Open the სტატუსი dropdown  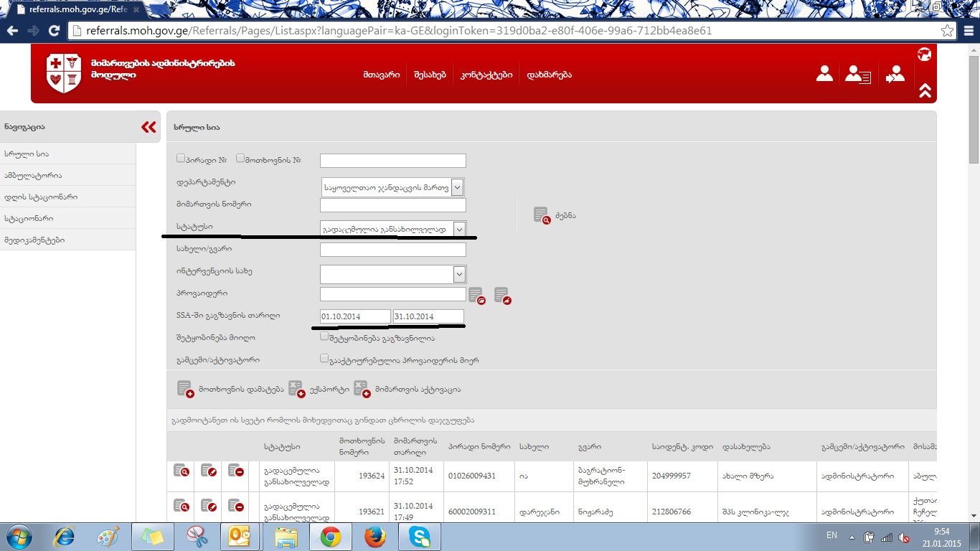(458, 229)
